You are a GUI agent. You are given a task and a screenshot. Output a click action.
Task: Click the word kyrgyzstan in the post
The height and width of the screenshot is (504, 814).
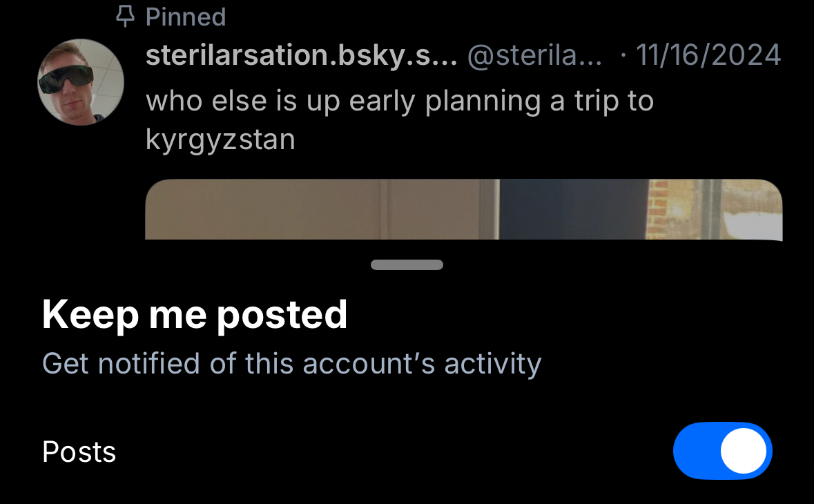pos(220,139)
